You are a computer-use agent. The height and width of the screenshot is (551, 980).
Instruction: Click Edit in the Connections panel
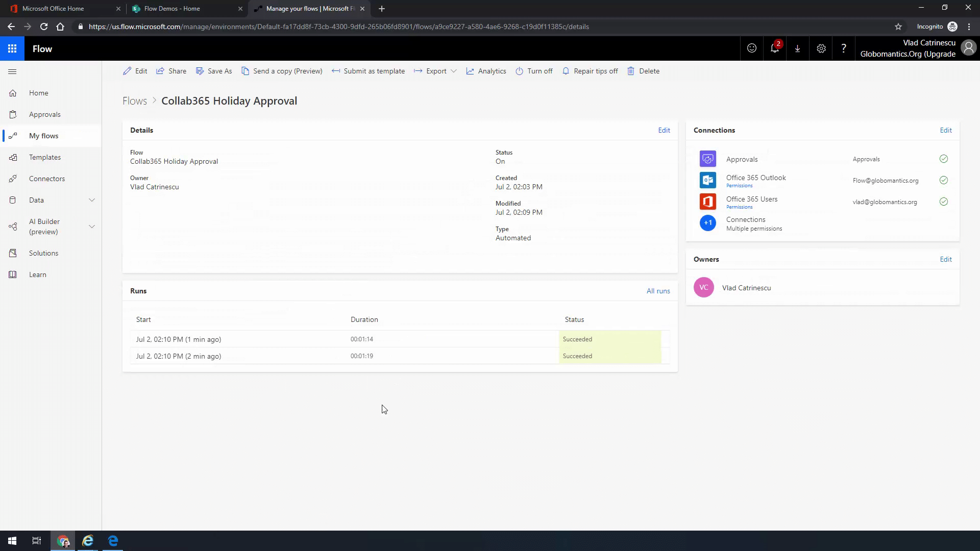[x=945, y=130]
